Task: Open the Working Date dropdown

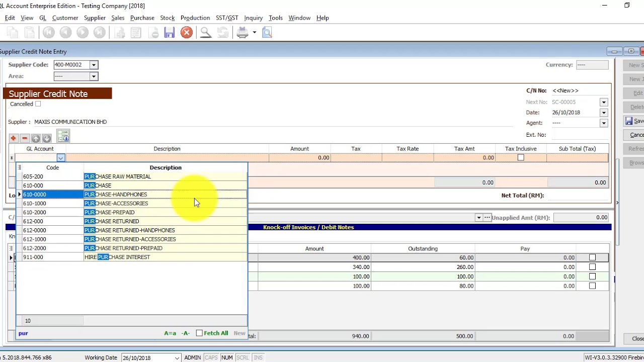Action: 177,358
